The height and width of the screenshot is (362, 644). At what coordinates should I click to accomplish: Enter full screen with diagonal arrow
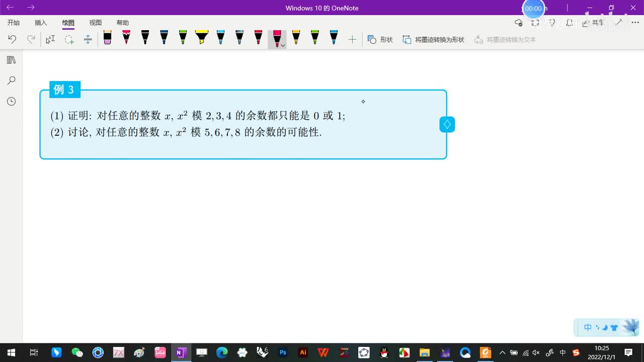point(619,23)
